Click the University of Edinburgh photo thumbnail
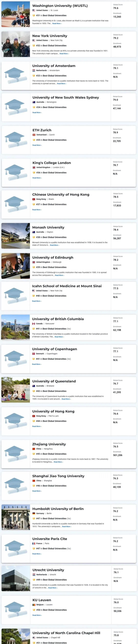The height and width of the screenshot is (644, 138). [16, 266]
